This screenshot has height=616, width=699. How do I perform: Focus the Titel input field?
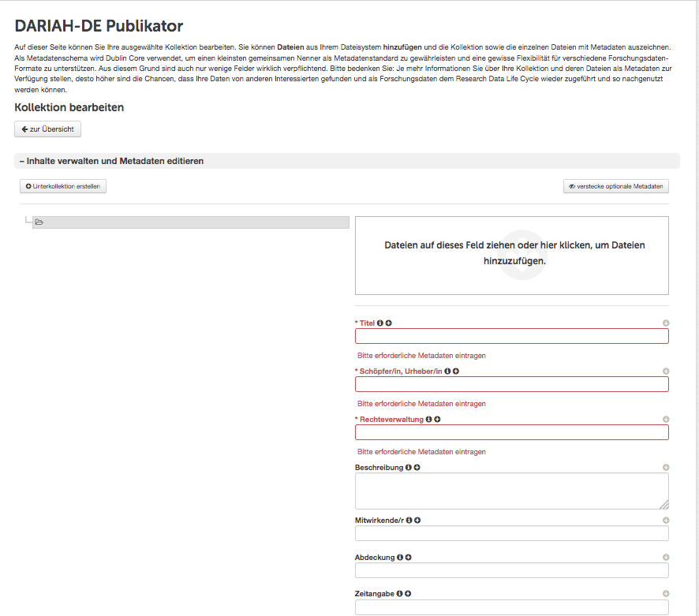tap(512, 336)
